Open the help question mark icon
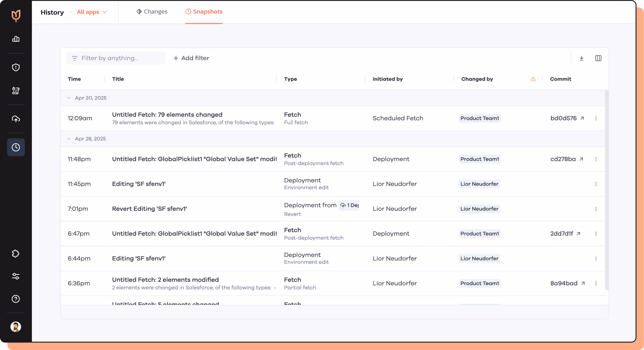This screenshot has height=350, width=644. click(x=16, y=299)
